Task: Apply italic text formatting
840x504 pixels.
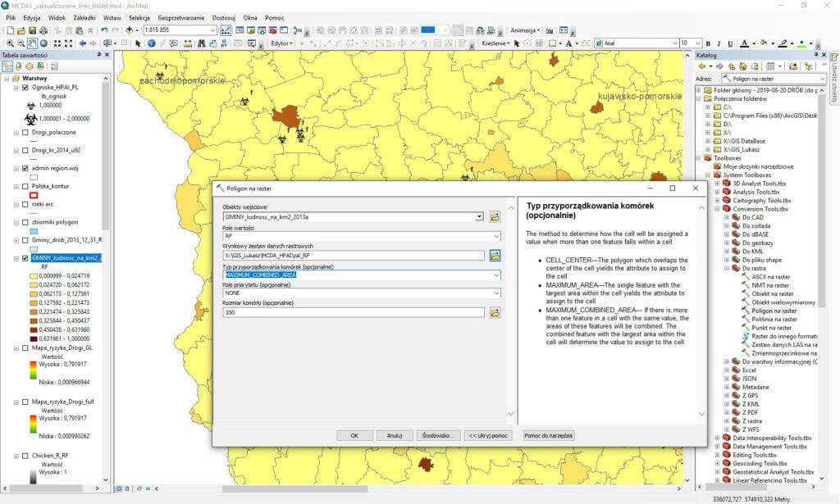Action: click(x=719, y=43)
